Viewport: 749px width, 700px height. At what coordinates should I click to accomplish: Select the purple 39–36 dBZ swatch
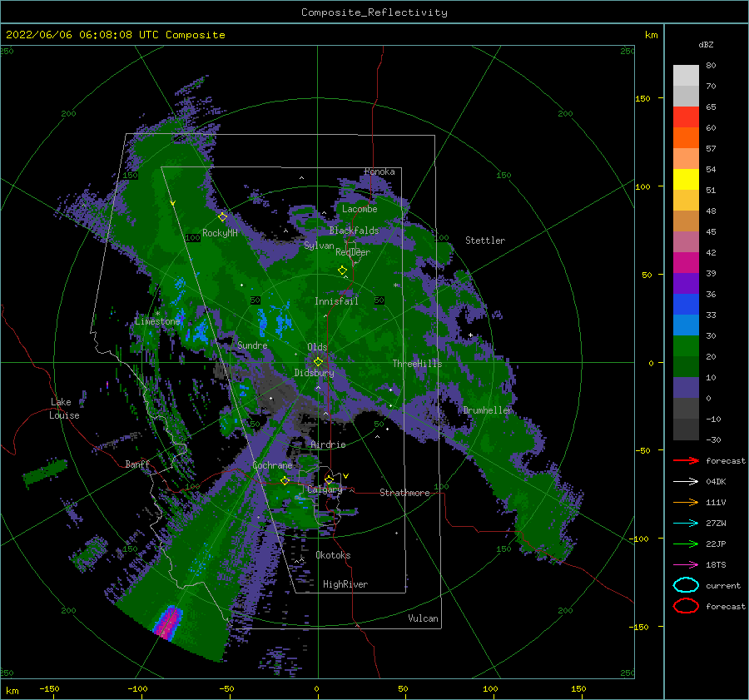(686, 284)
